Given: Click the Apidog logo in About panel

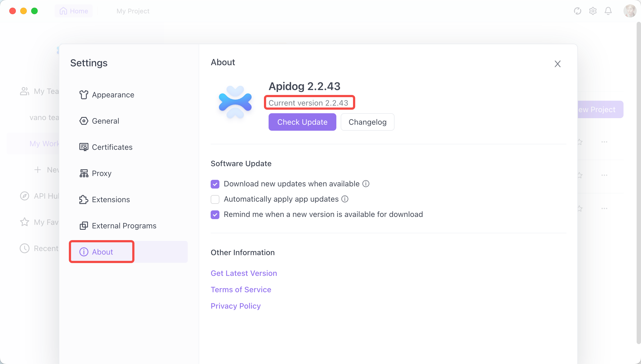Looking at the screenshot, I should 235,102.
